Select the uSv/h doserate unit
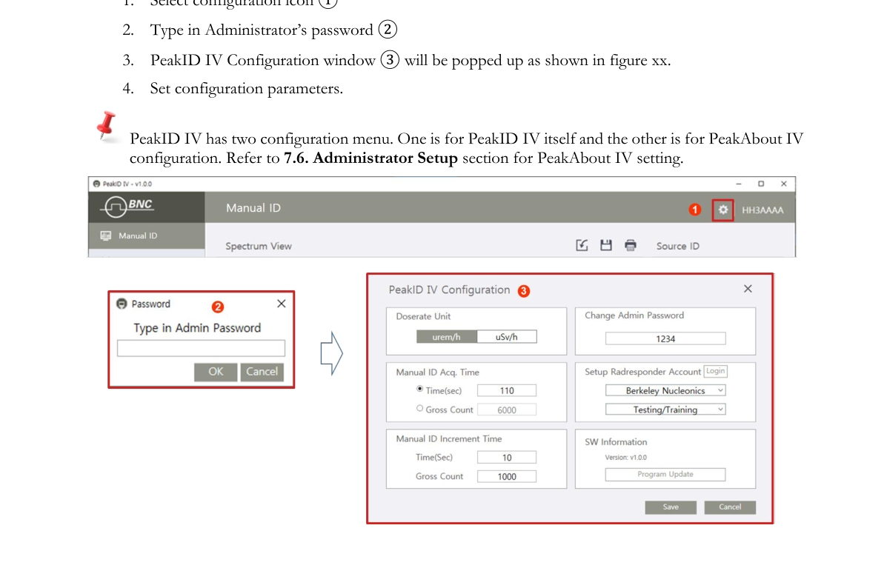The image size is (884, 588). pos(507,337)
